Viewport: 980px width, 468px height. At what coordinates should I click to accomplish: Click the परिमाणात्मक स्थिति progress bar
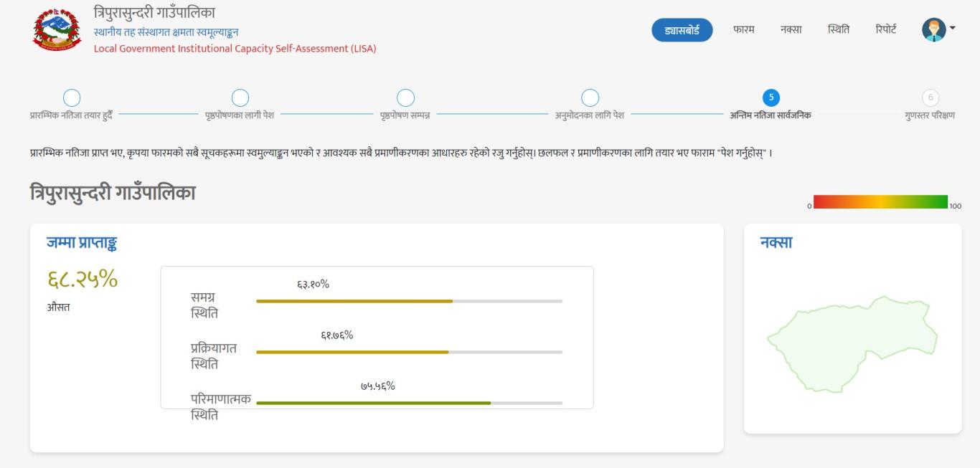(x=409, y=403)
